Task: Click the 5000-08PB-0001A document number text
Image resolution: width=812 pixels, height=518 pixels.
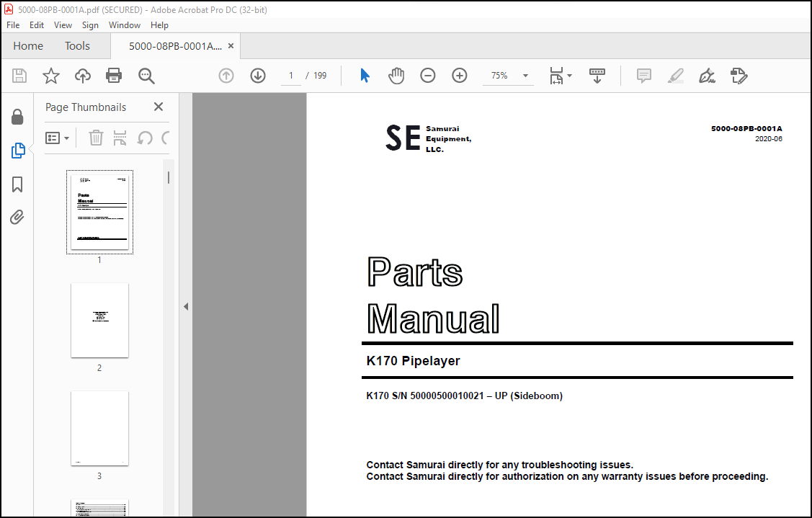Action: click(x=746, y=128)
